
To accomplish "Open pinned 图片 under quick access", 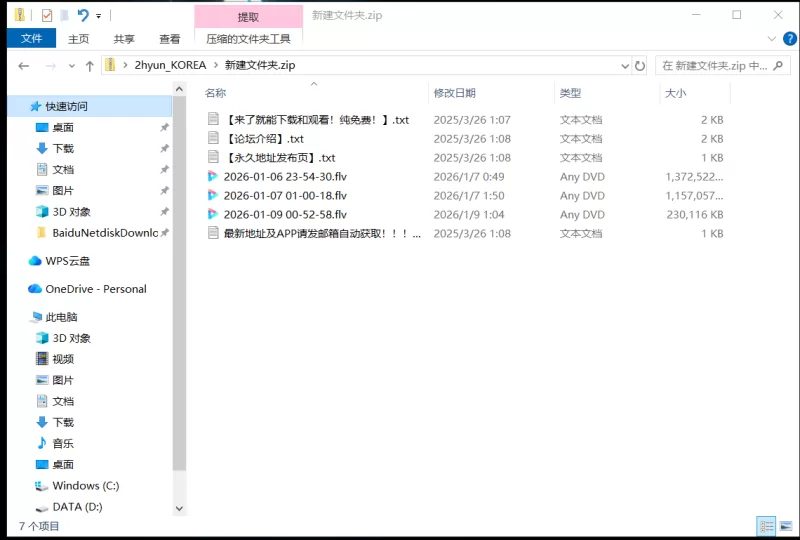I will [63, 190].
